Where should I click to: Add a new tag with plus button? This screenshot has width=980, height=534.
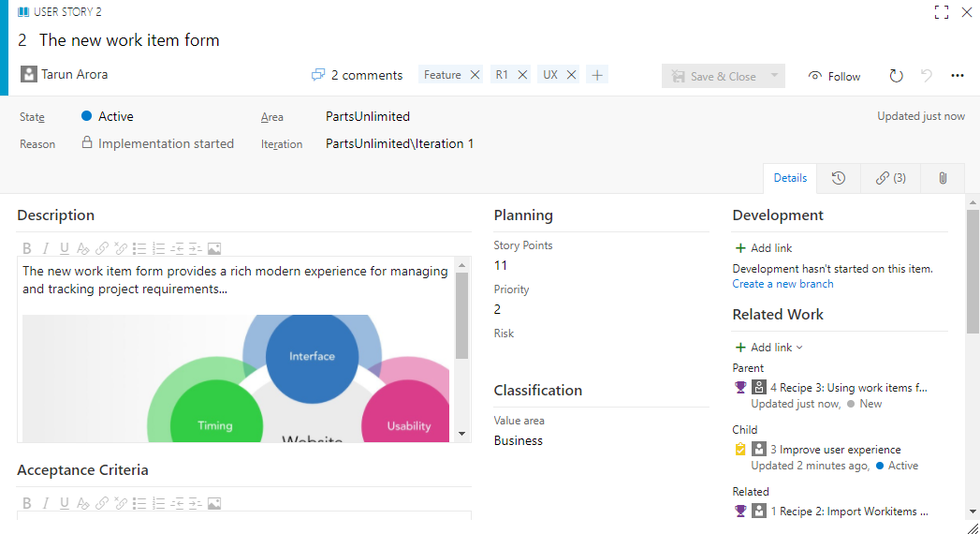pyautogui.click(x=597, y=75)
